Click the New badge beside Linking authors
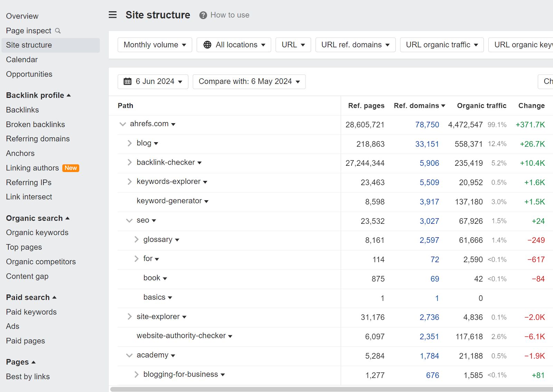The height and width of the screenshot is (392, 553). point(71,168)
